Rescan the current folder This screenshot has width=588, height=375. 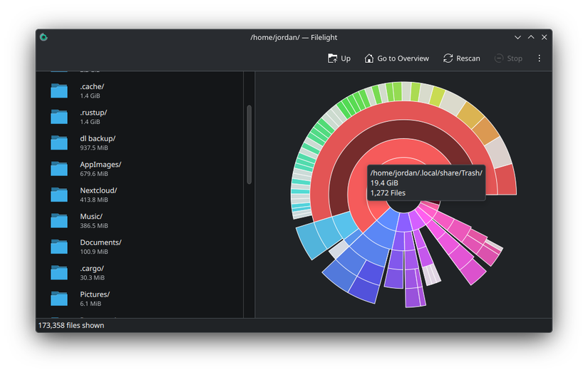[461, 58]
